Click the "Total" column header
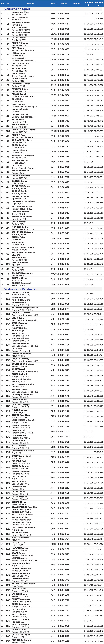Screen dimensions: 104x644 (64, 4)
